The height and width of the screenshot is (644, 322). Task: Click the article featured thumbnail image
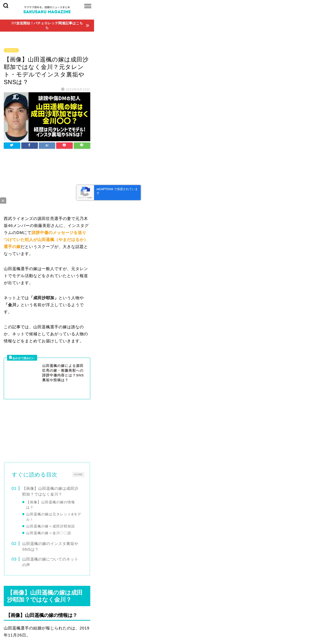[47, 117]
